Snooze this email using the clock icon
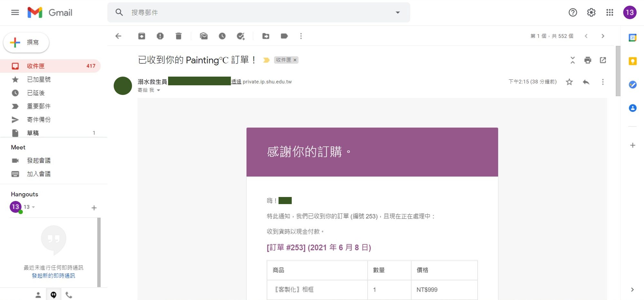644x300 pixels. pyautogui.click(x=222, y=36)
